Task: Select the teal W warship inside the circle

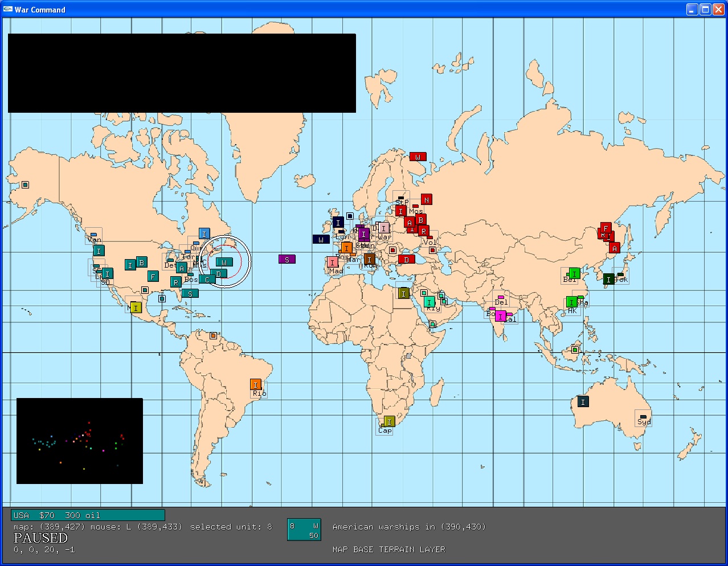Action: click(224, 262)
